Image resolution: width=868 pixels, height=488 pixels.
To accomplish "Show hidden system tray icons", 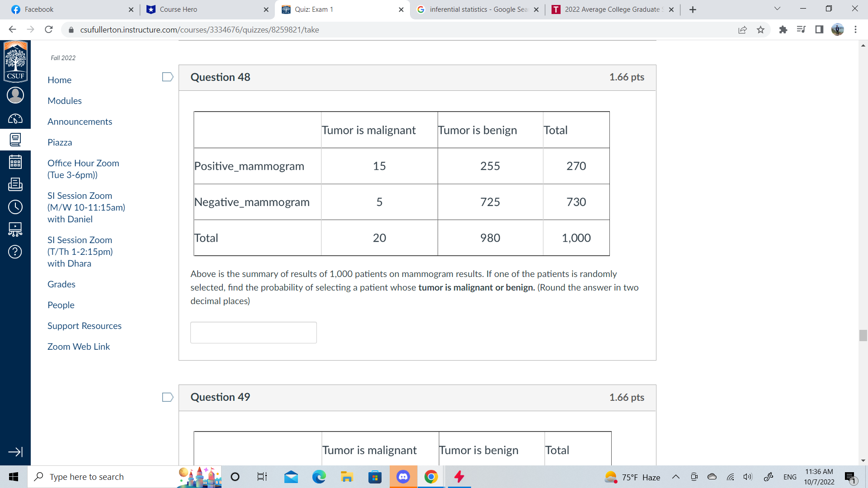I will pyautogui.click(x=675, y=477).
